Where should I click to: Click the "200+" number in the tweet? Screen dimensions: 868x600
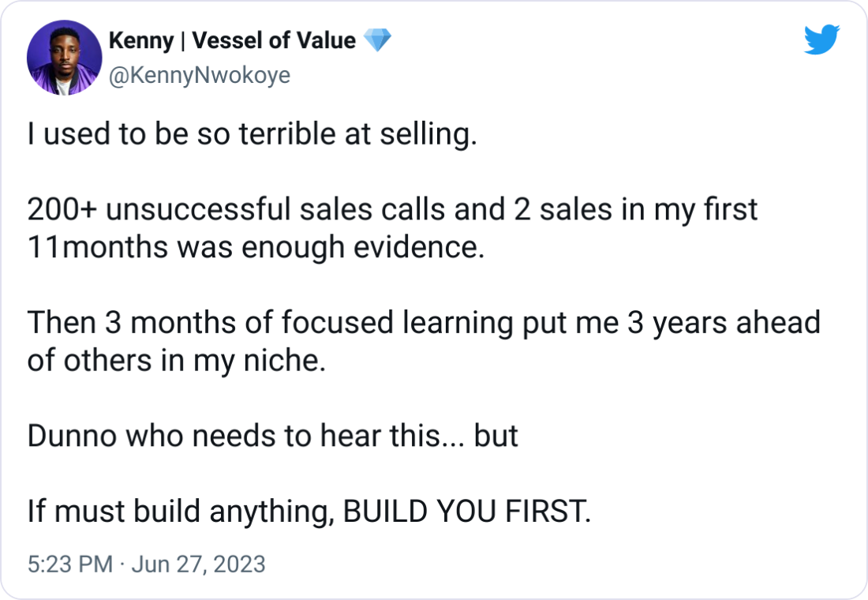[62, 210]
